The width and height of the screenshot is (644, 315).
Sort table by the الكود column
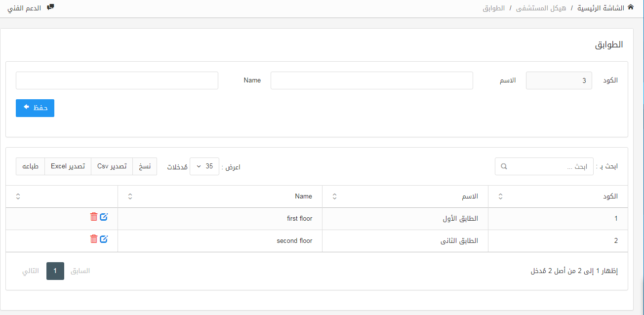click(500, 197)
